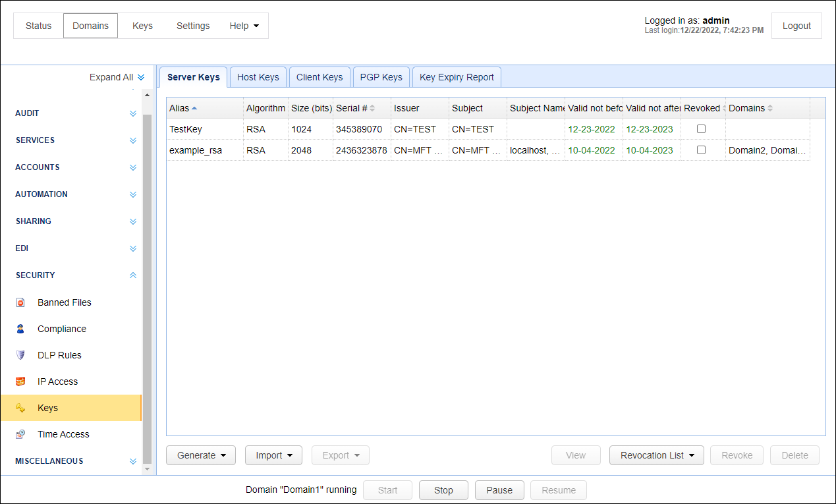Open the Generate dropdown
This screenshot has width=836, height=504.
(201, 455)
